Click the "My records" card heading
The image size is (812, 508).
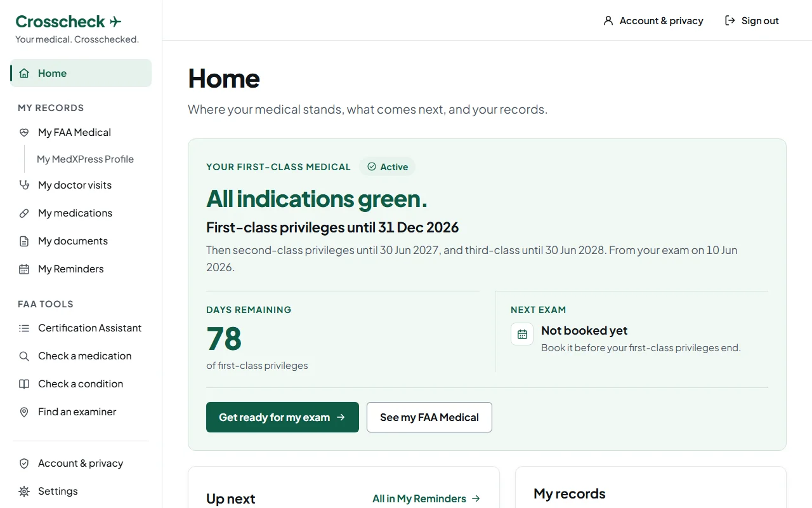[570, 493]
